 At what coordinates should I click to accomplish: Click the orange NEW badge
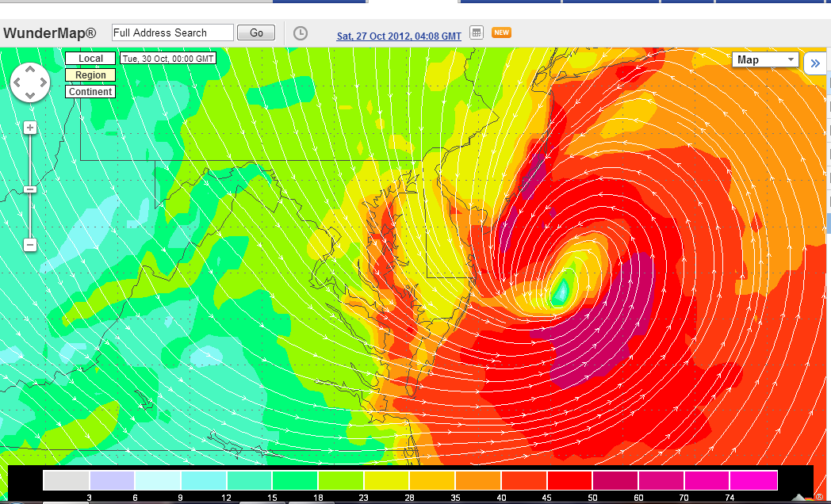click(x=501, y=32)
